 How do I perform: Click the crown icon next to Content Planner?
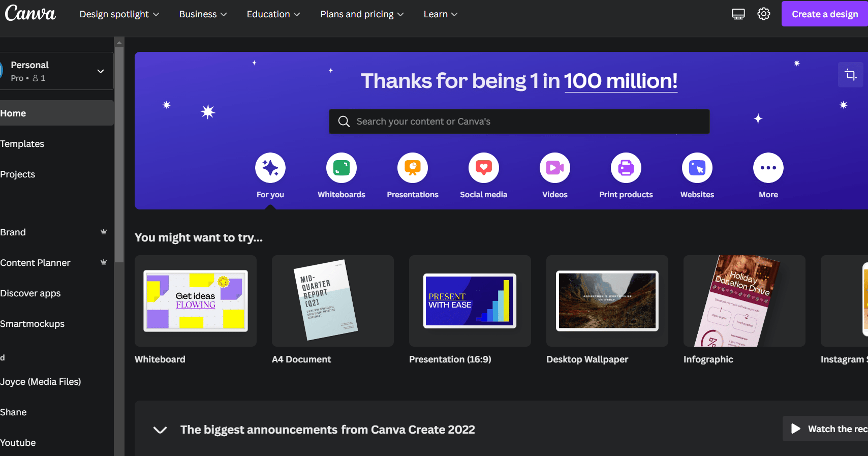click(x=104, y=262)
